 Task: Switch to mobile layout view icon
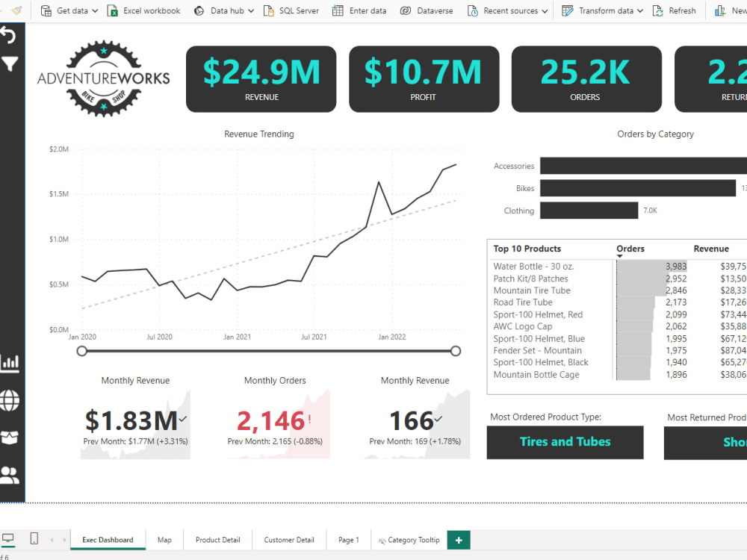coord(34,538)
